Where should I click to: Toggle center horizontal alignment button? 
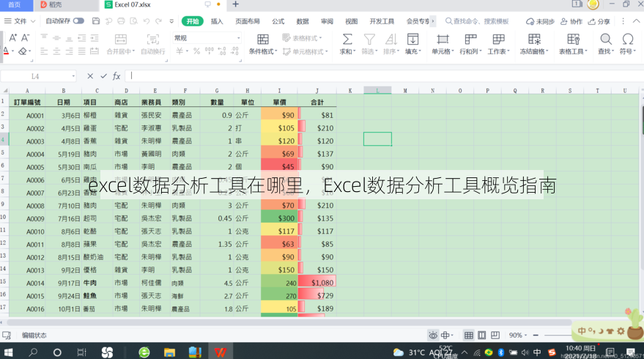click(x=56, y=51)
